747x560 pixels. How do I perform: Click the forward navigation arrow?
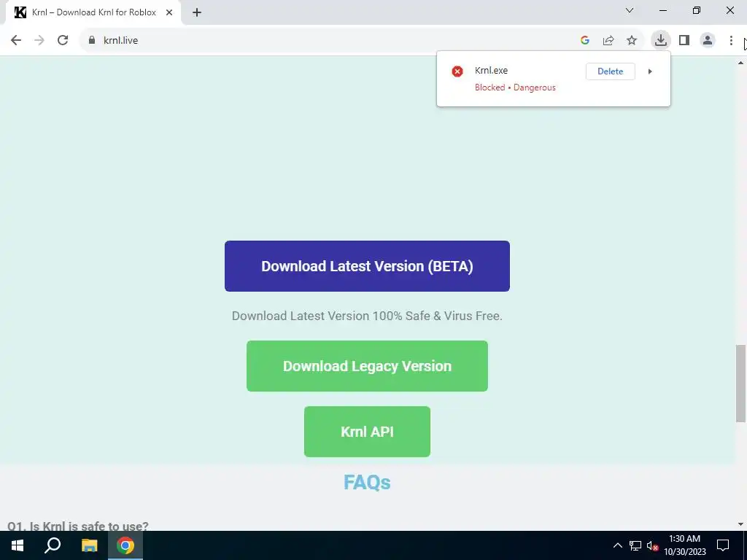[x=39, y=41]
